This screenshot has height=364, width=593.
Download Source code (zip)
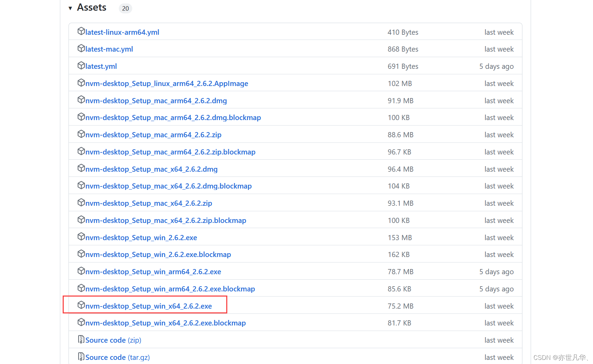click(113, 340)
